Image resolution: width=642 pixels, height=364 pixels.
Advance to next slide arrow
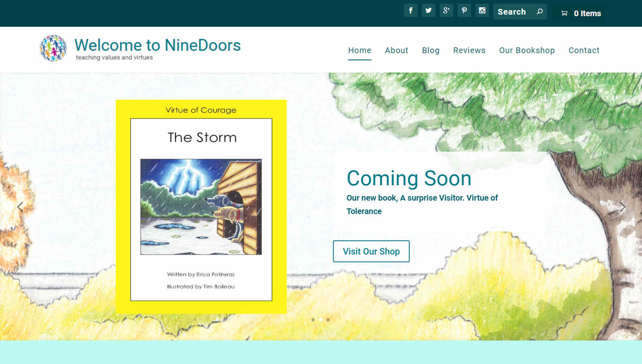coord(622,207)
